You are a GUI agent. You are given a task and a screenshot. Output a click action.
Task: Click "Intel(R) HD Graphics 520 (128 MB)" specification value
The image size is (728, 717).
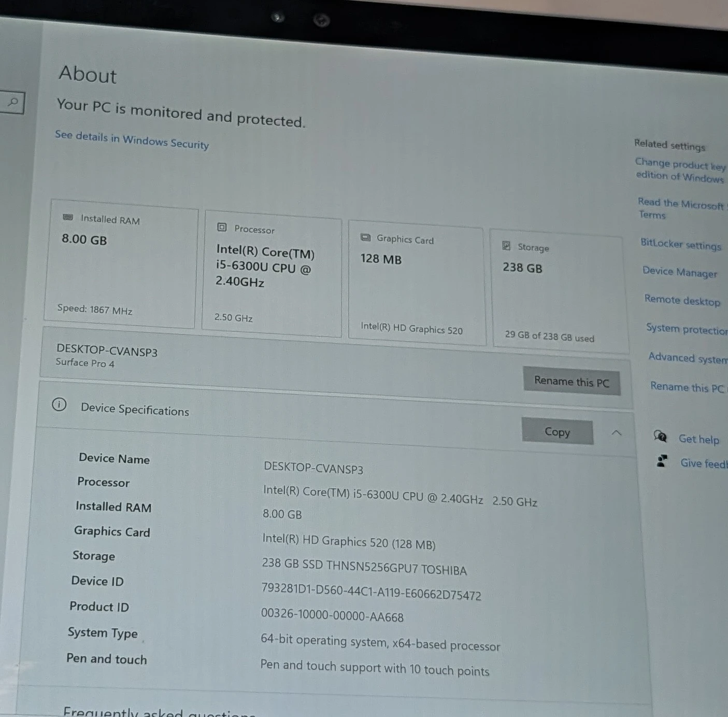tap(349, 541)
